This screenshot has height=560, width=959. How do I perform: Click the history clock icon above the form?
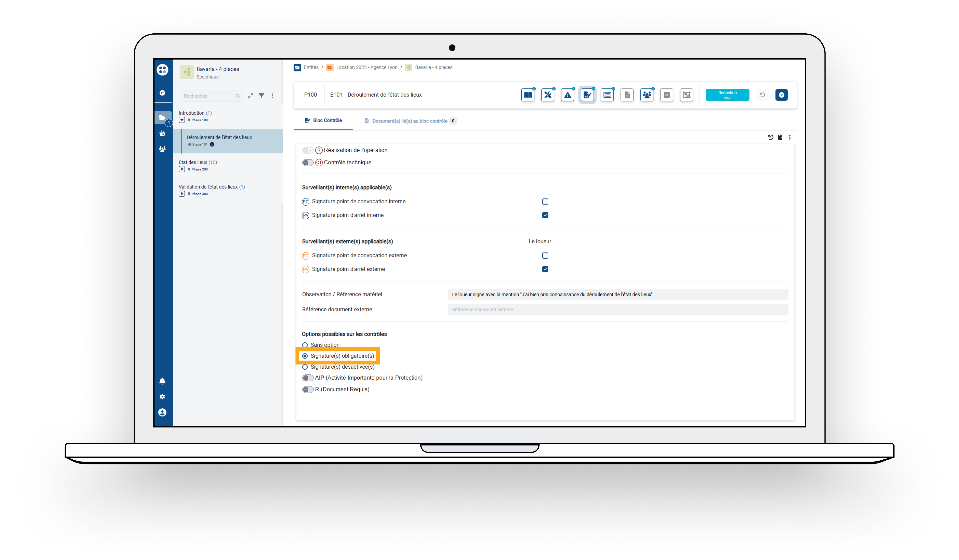(x=770, y=137)
